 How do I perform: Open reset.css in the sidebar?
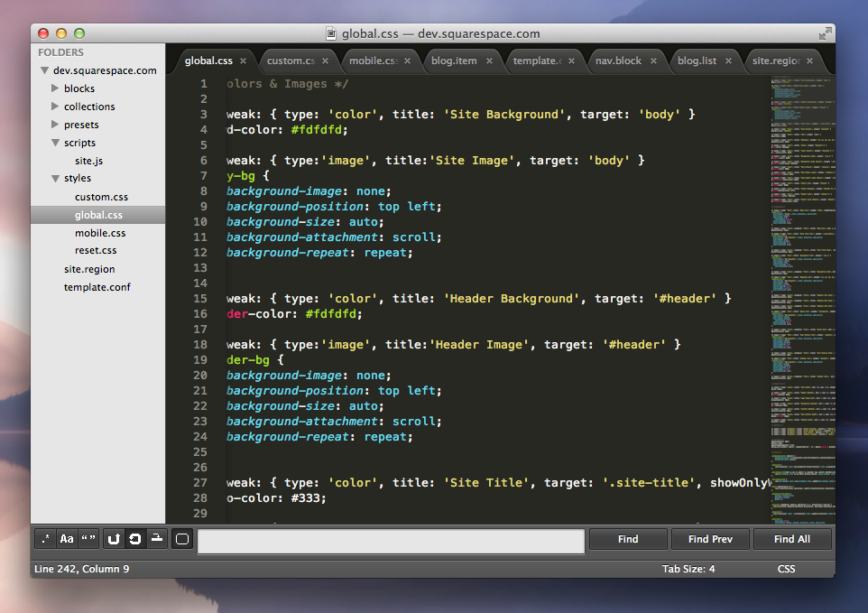click(x=96, y=250)
